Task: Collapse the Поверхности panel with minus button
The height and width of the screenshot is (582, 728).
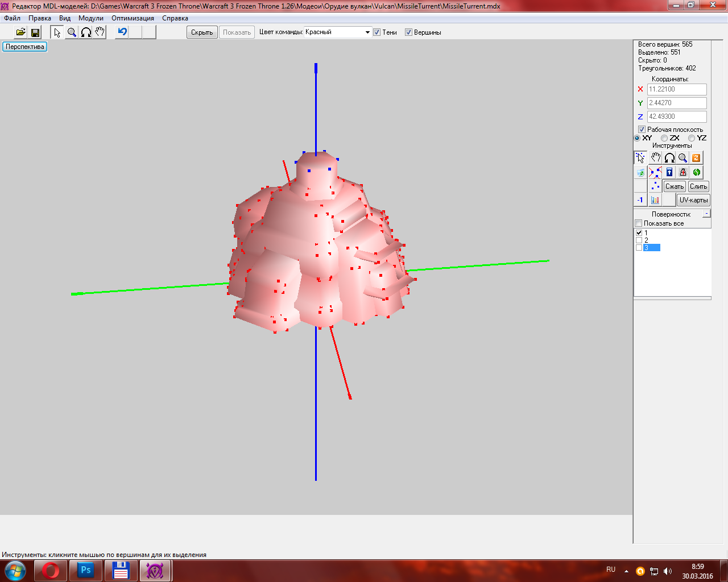Action: point(706,214)
